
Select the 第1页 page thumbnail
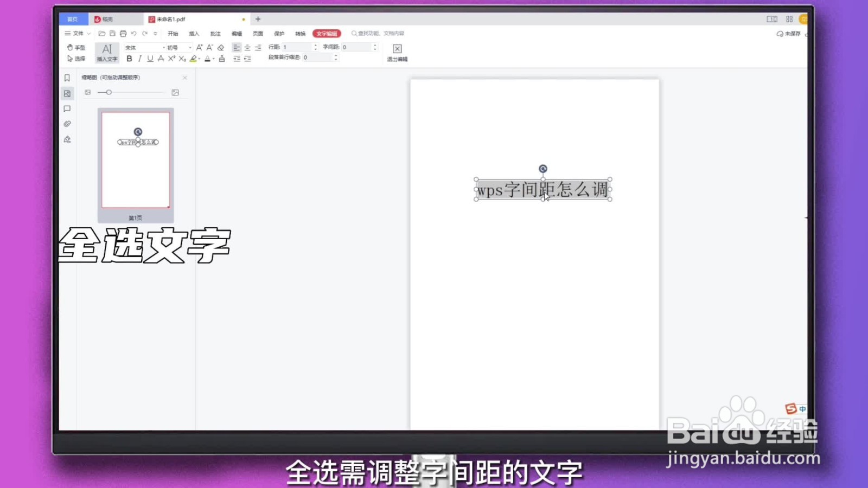pyautogui.click(x=135, y=160)
